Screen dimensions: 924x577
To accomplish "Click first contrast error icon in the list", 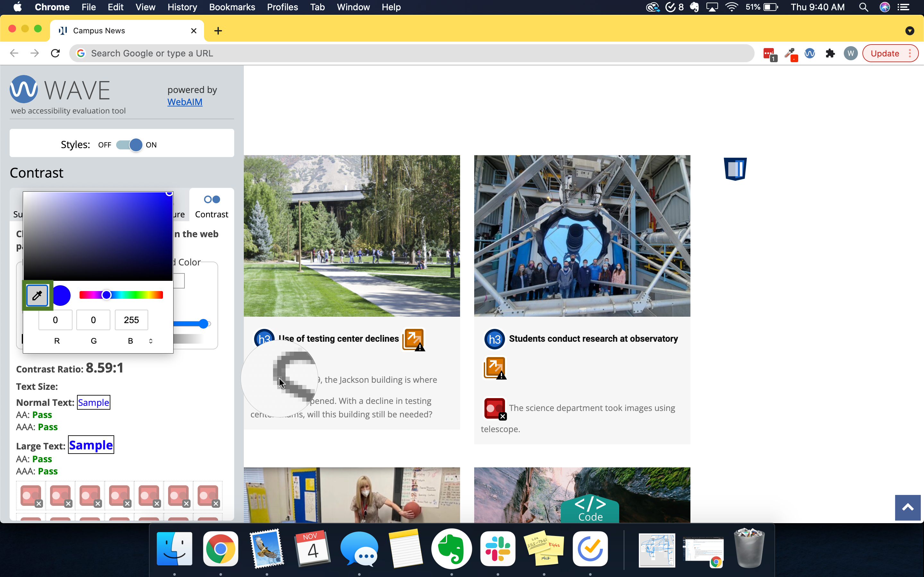I will point(31,496).
